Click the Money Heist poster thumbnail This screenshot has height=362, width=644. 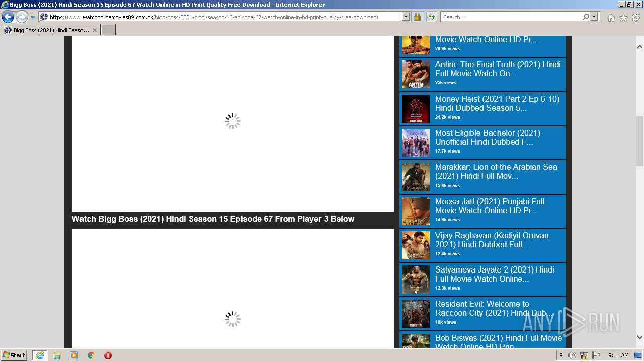point(416,109)
